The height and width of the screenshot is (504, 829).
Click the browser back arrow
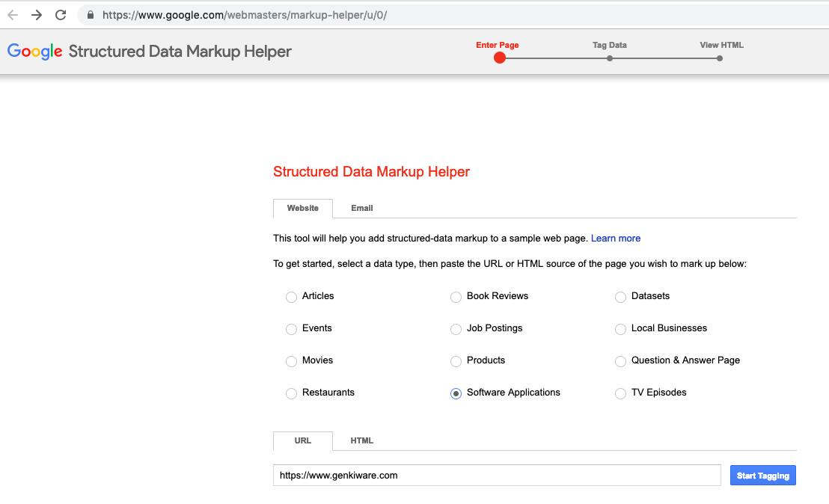(13, 15)
